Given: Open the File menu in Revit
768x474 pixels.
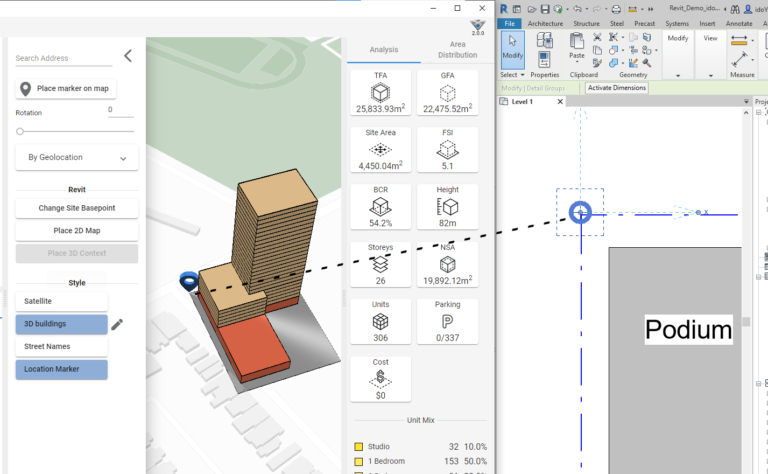Looking at the screenshot, I should [x=510, y=24].
